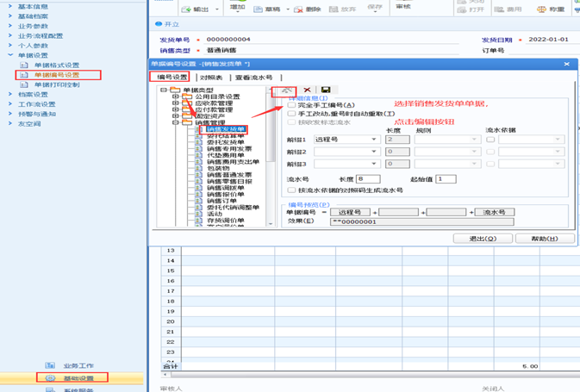The width and height of the screenshot is (580, 392).
Task: Close the 单据编号设置 dialog
Action: point(567,64)
